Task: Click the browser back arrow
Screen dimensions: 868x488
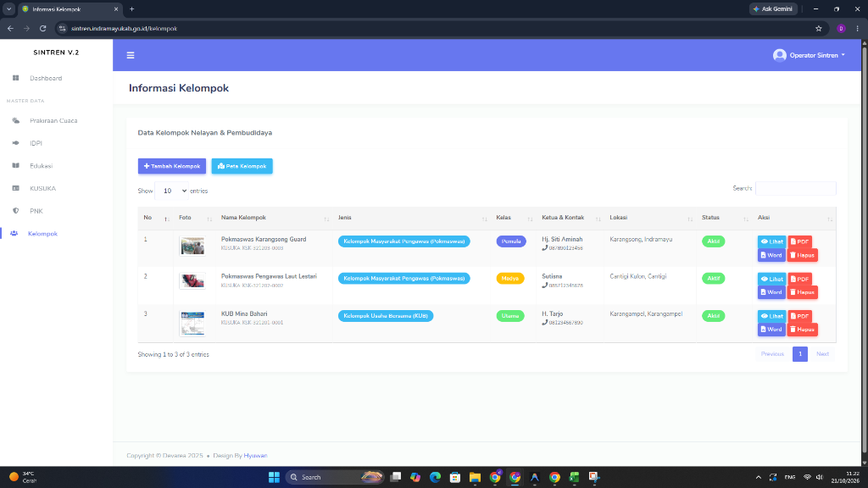Action: tap(10, 28)
